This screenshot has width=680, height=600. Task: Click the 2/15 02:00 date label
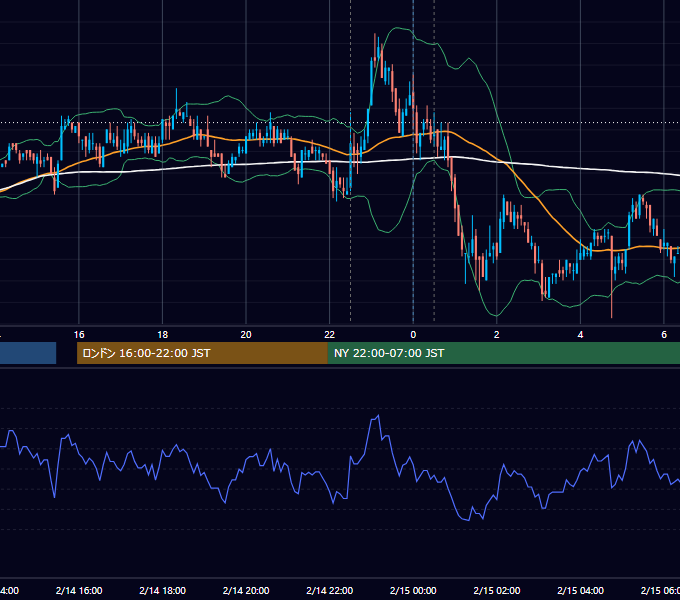tap(497, 590)
